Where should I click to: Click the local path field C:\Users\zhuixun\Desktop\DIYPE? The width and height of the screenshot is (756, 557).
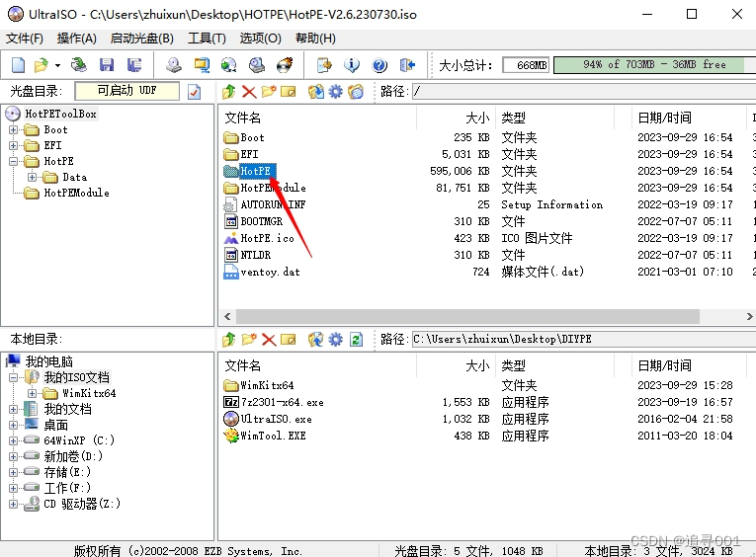click(584, 339)
